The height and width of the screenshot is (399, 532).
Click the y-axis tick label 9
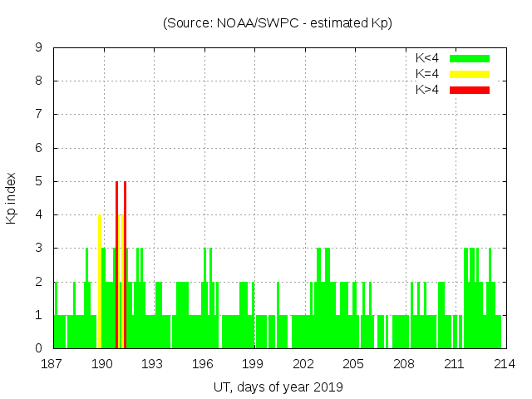(x=39, y=48)
